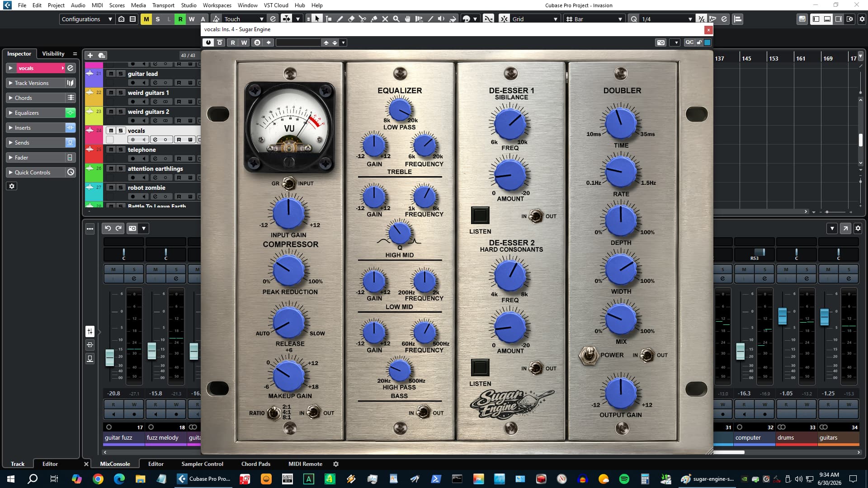Flip the GR/INPUT meter switch
Viewport: 868px width, 488px height.
289,183
